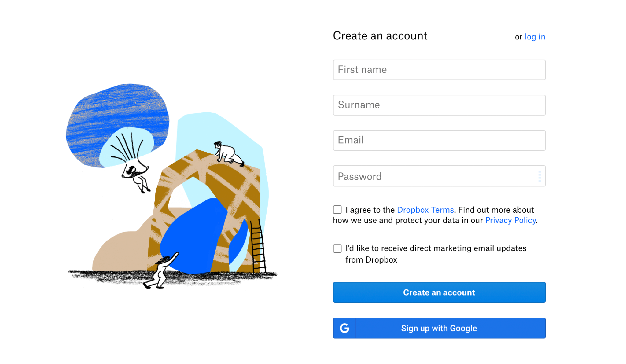Tick the Dropbox Terms agreement checkbox
626x364 pixels.
tap(337, 210)
